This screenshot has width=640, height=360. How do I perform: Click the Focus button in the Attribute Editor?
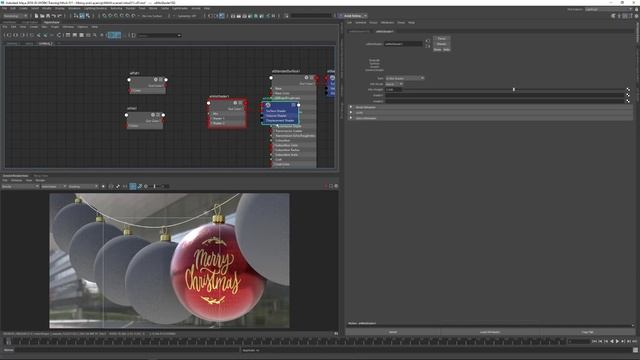pos(441,39)
